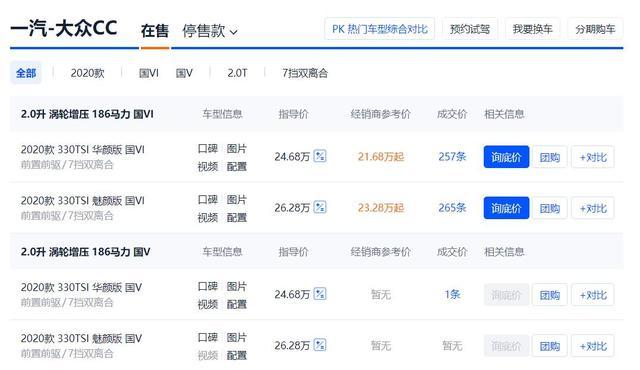Filter by 2020款
This screenshot has width=640, height=370.
[x=87, y=73]
